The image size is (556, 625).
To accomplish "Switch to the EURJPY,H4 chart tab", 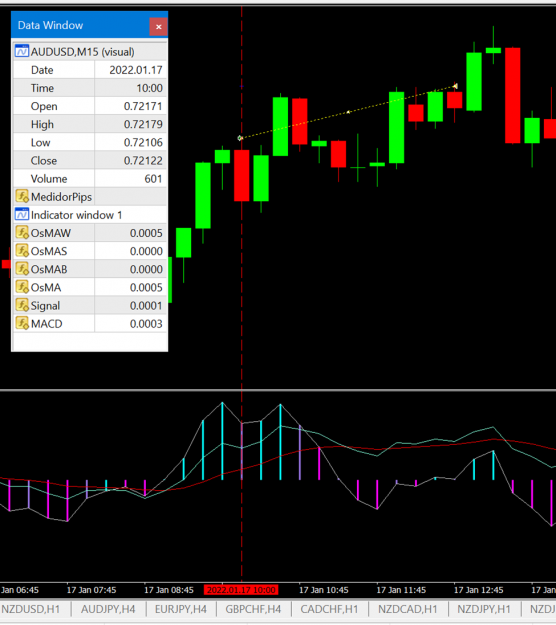I will [181, 609].
